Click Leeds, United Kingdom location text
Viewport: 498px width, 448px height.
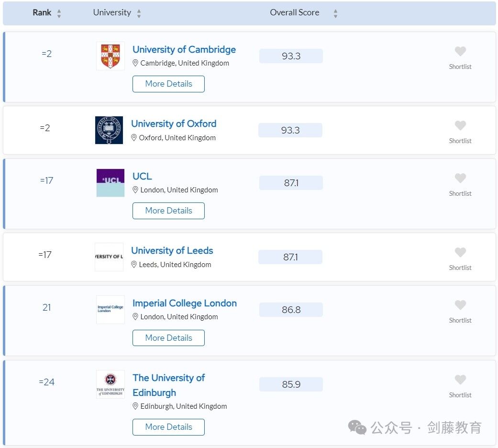(175, 265)
